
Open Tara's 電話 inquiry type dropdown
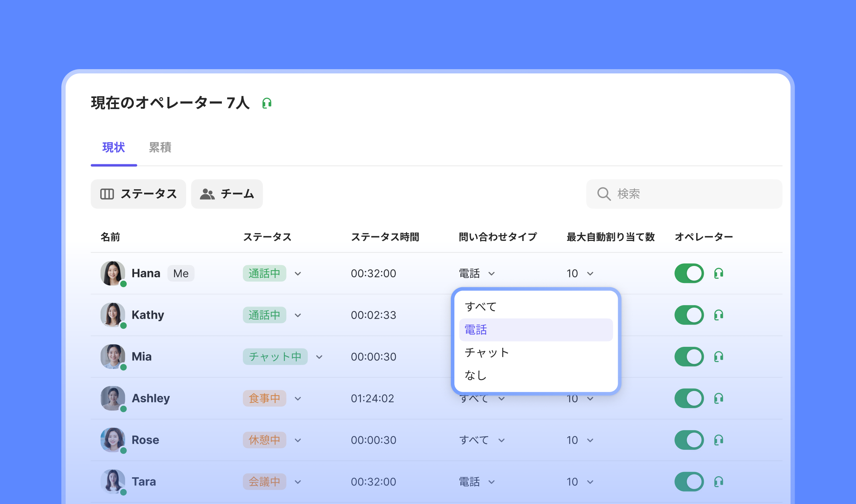(x=491, y=482)
